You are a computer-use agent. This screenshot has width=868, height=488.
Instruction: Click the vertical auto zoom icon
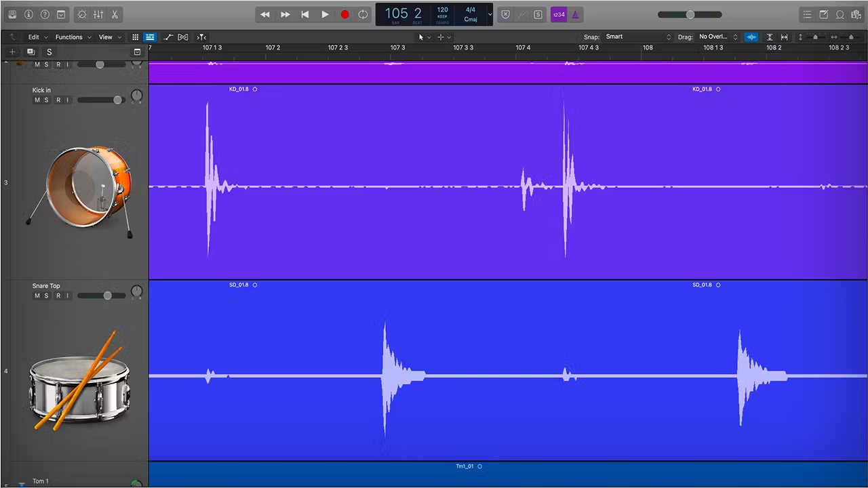[x=770, y=37]
